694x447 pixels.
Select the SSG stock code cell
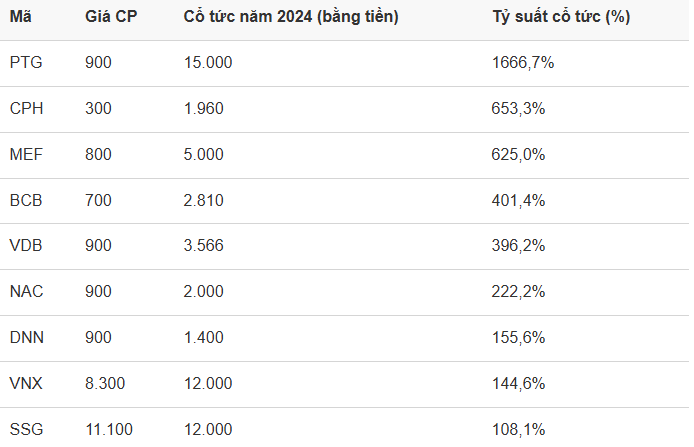point(27,429)
